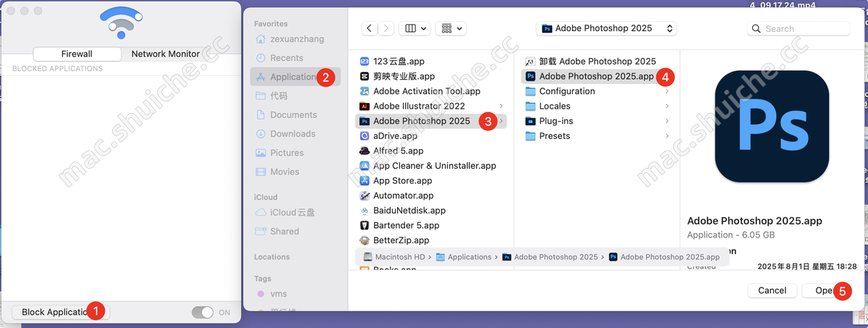Viewport: 868px width, 328px height.
Task: Click Applications in the path bar
Action: click(464, 257)
